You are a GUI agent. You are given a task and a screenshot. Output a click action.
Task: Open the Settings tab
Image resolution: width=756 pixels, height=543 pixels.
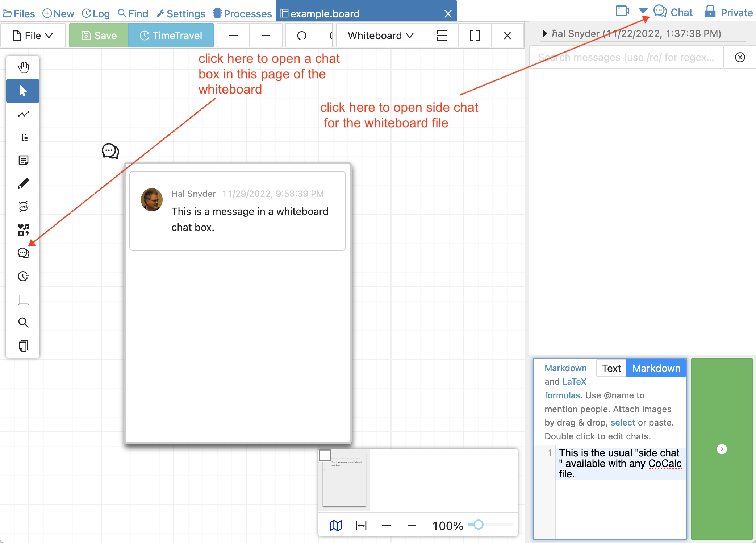click(181, 14)
